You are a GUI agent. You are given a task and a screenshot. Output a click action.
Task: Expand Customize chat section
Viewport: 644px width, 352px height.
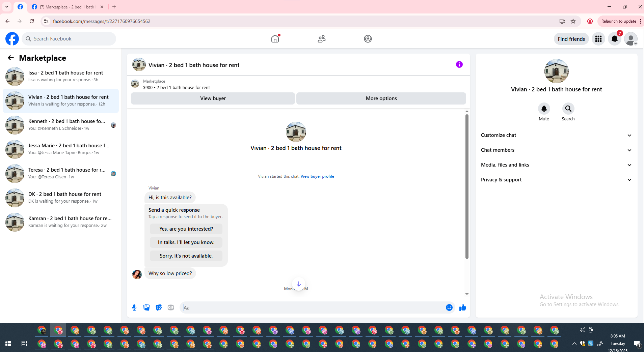[x=557, y=135]
